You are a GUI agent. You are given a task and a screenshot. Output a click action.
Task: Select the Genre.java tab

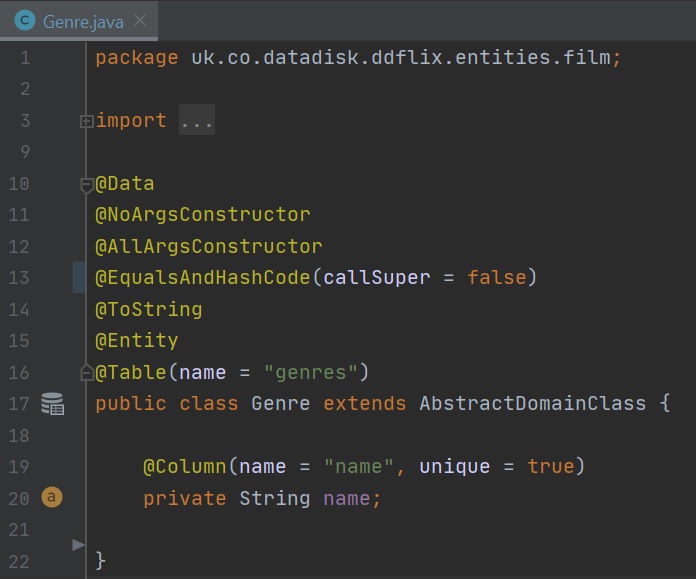point(78,20)
